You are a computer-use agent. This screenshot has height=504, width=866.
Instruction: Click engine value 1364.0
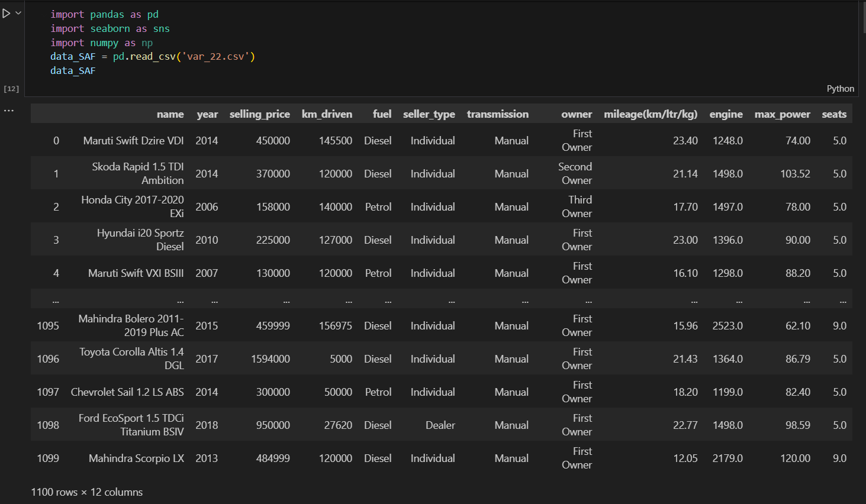coord(727,359)
